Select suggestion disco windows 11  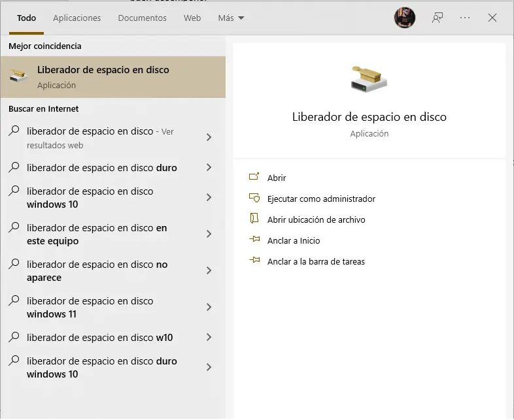coord(113,308)
